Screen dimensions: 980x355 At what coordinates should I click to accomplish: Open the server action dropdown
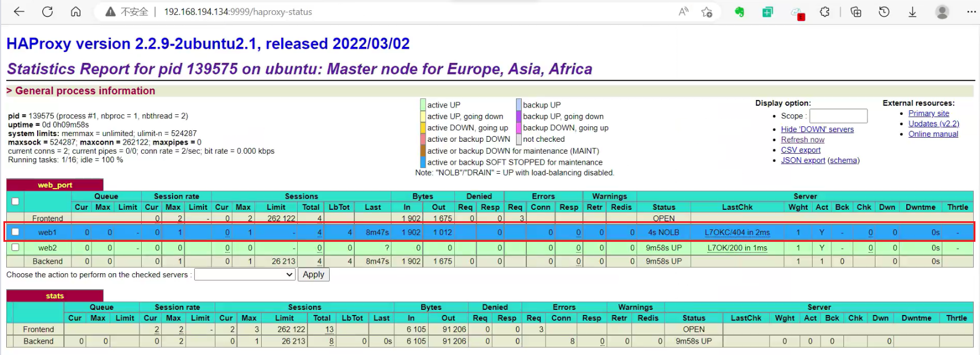point(245,274)
